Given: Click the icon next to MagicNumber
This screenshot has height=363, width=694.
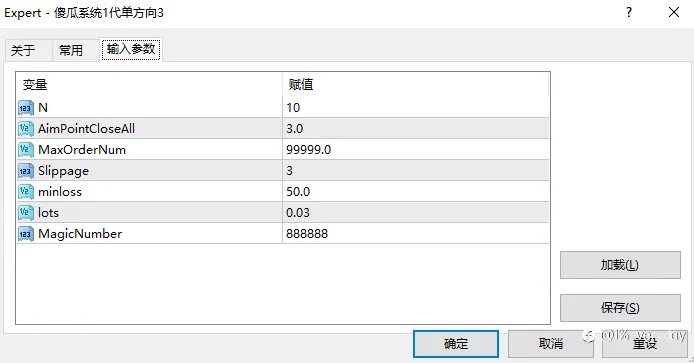Looking at the screenshot, I should click(x=26, y=234).
